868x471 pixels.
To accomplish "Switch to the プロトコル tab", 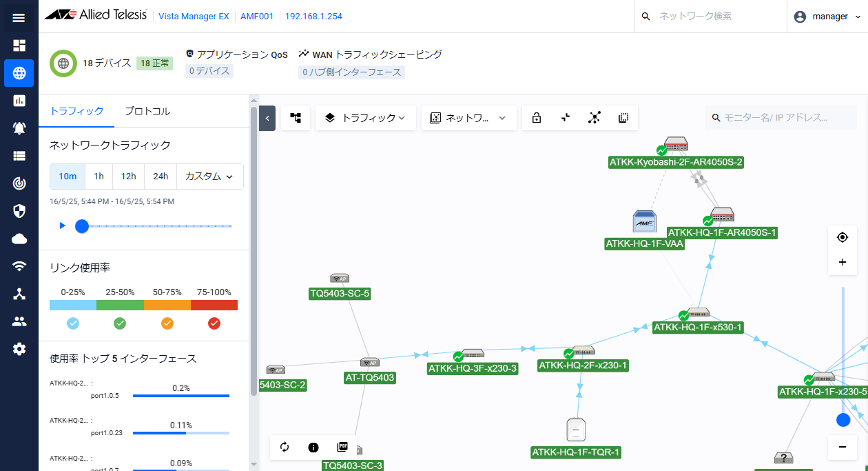I will pyautogui.click(x=147, y=111).
